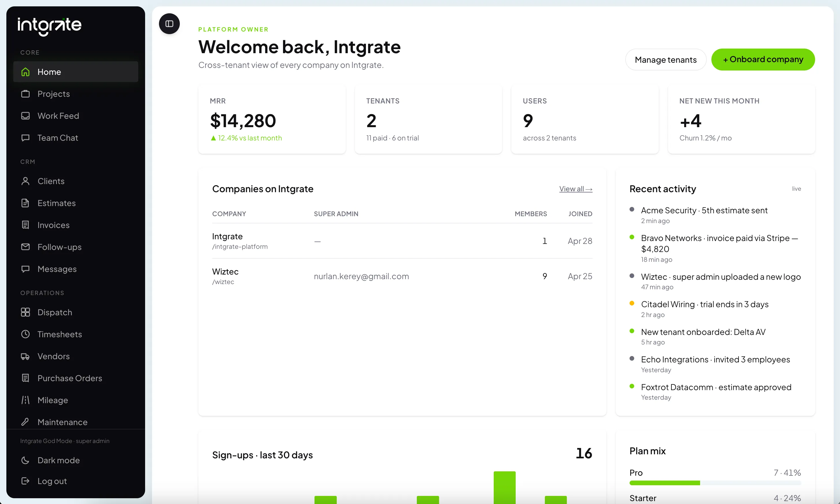Click the Invoices ledger icon
The width and height of the screenshot is (840, 504).
25,225
